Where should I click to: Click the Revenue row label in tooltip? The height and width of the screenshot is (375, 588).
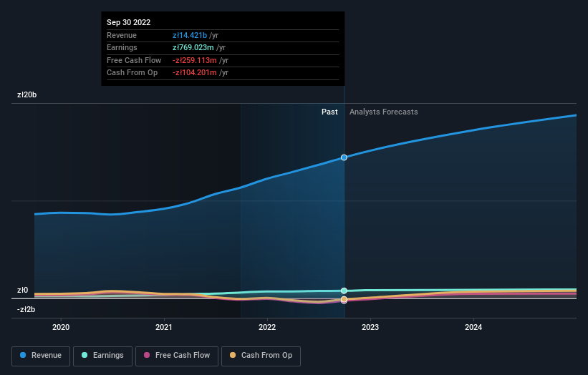[122, 35]
